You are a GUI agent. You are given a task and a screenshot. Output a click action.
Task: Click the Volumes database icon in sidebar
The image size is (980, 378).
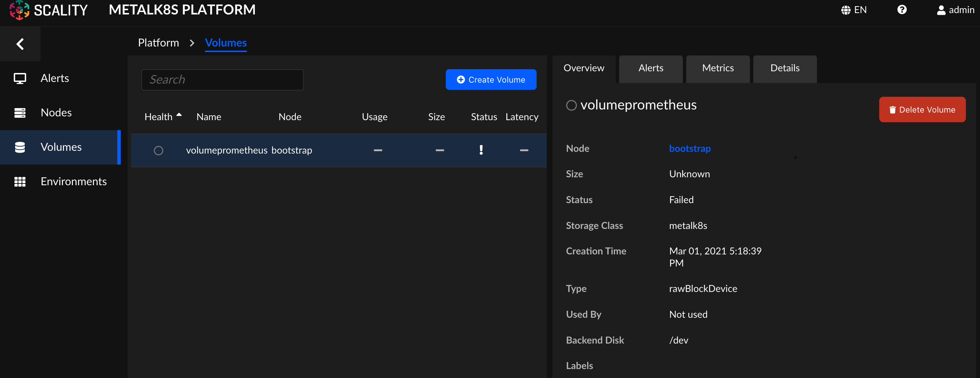pyautogui.click(x=20, y=147)
